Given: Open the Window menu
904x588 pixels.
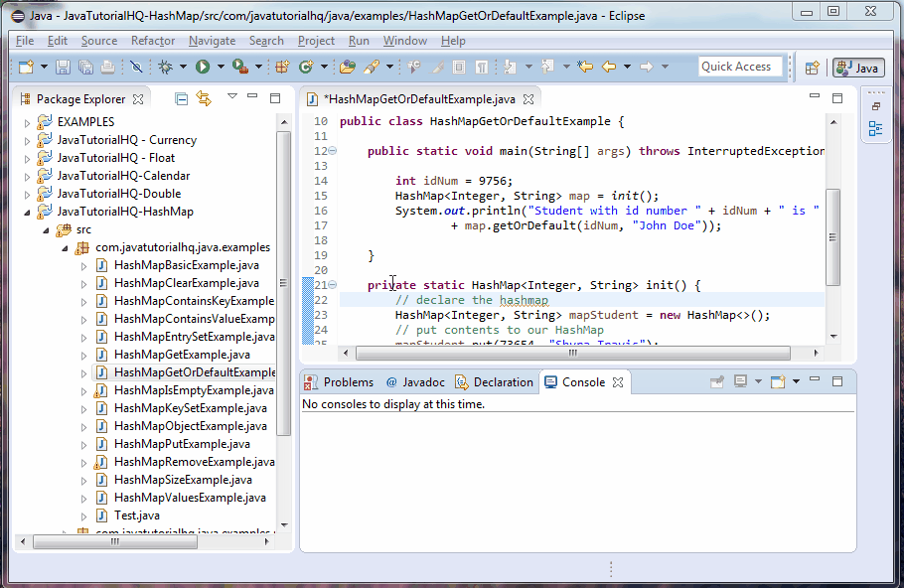Looking at the screenshot, I should coord(403,41).
